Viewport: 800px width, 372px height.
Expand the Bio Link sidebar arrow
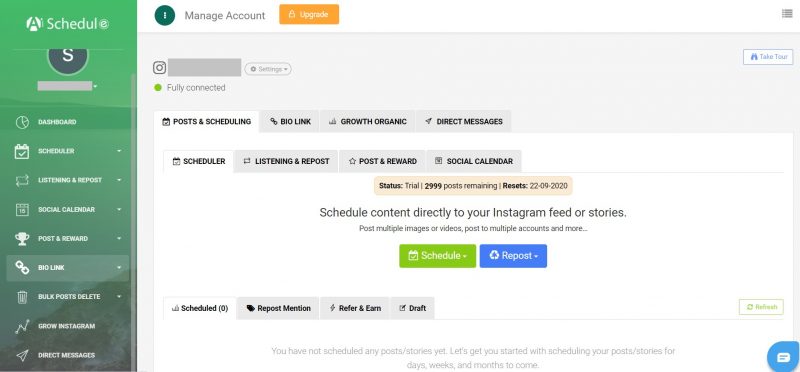tap(119, 268)
